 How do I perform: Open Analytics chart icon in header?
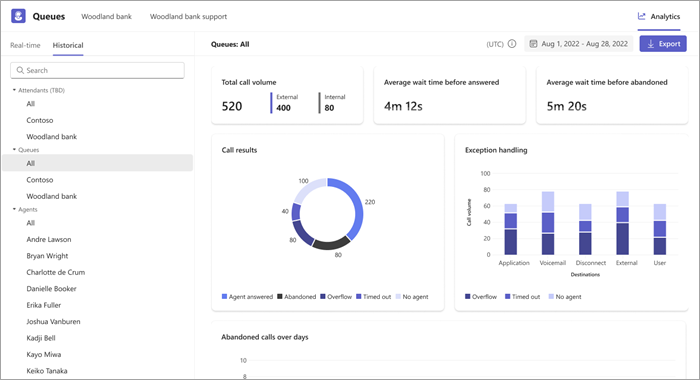(x=642, y=16)
